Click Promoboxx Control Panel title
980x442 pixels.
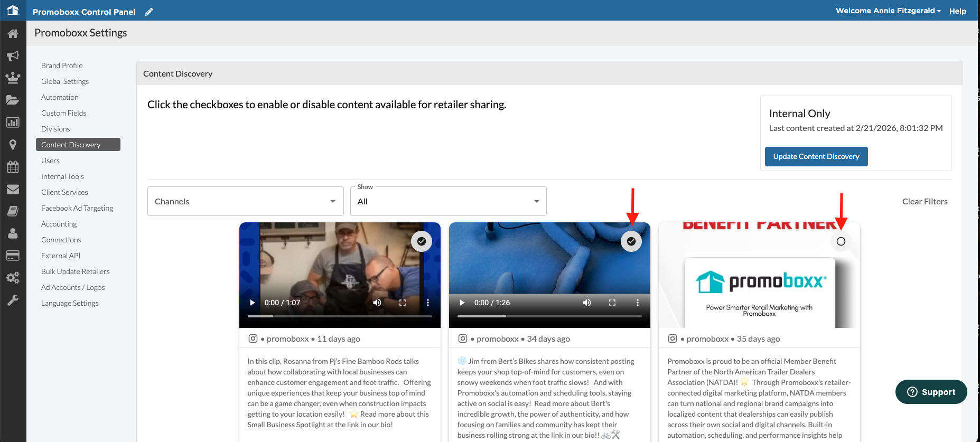(84, 12)
